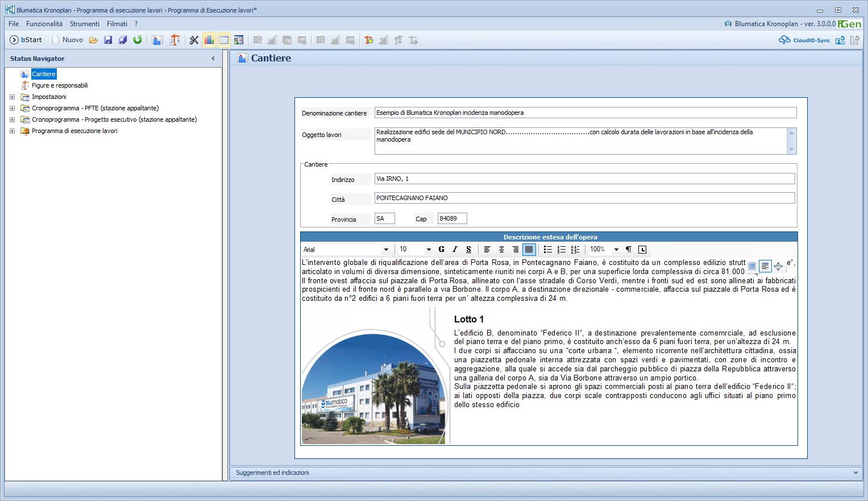Toggle bold (G) formatting
Image resolution: width=868 pixels, height=501 pixels.
[x=441, y=250]
